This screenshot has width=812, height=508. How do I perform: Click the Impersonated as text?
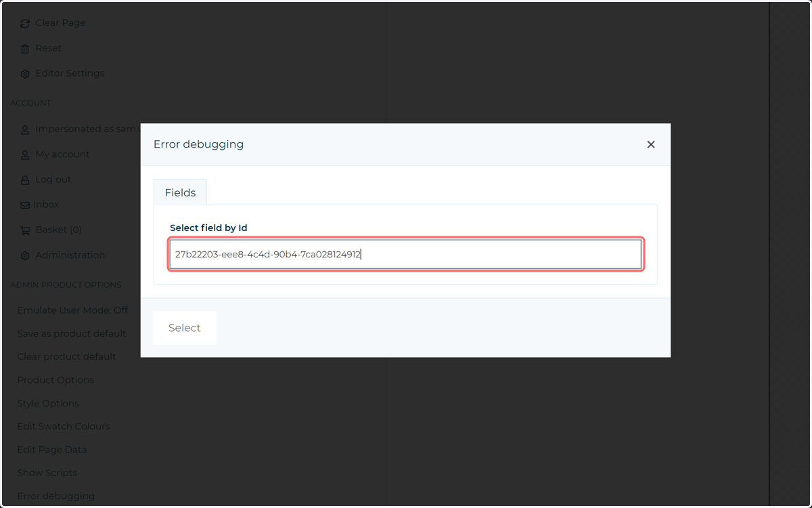(x=88, y=129)
